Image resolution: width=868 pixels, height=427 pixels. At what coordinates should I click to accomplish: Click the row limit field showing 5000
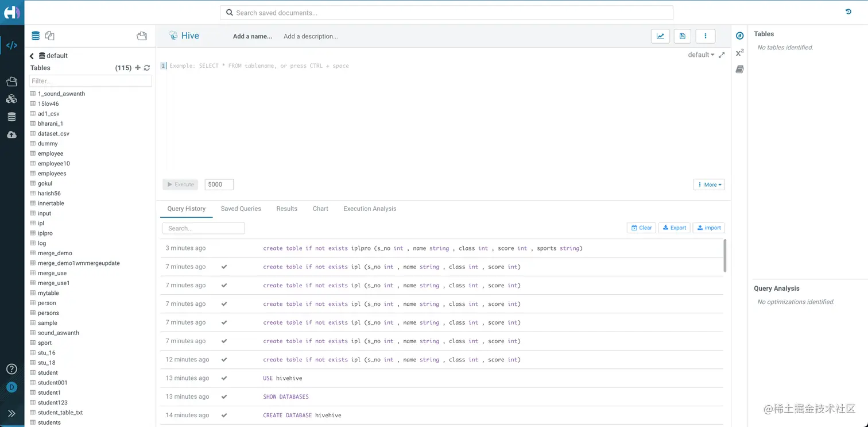point(219,184)
